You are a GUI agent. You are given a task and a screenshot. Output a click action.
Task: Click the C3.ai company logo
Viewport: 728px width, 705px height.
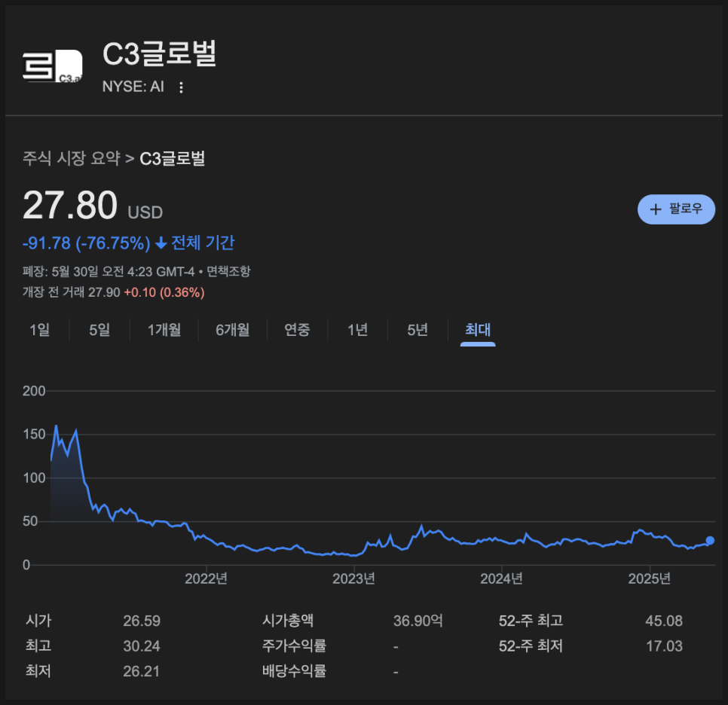click(x=53, y=66)
